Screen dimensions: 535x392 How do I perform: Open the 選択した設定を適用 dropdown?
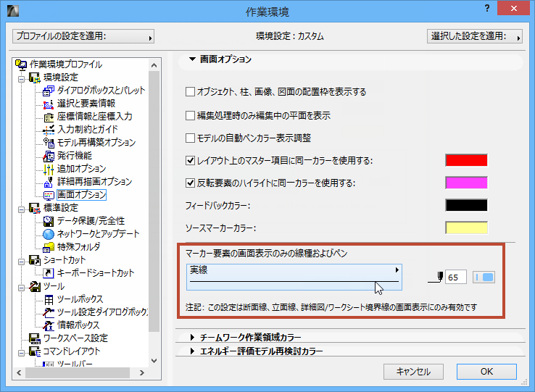pos(475,36)
